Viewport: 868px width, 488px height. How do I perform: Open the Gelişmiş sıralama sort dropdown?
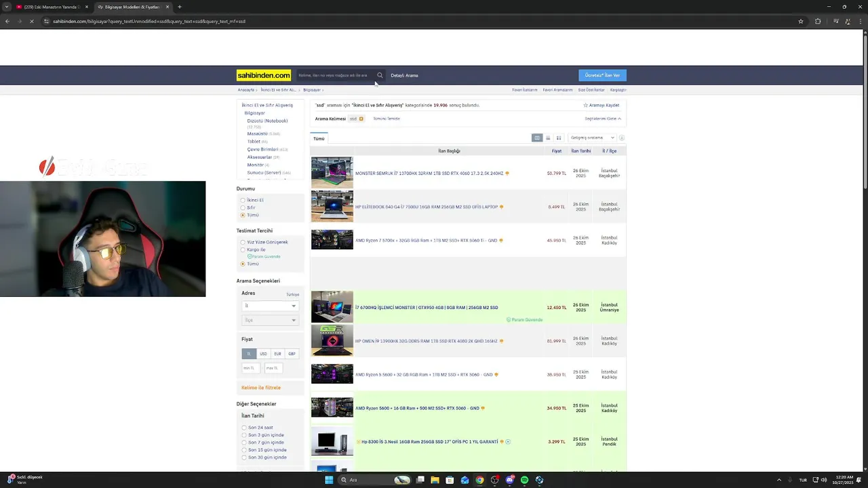(x=592, y=138)
